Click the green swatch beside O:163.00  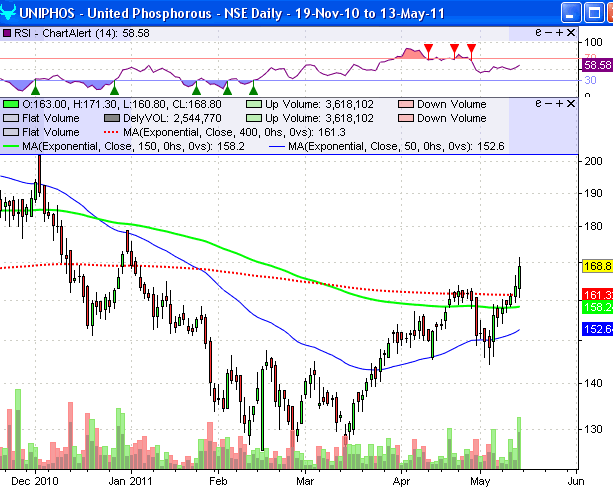(11, 104)
